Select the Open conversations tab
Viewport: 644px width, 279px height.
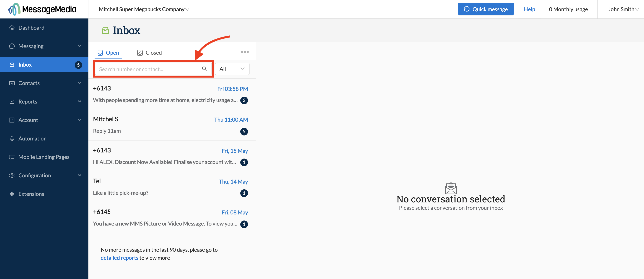pos(108,53)
